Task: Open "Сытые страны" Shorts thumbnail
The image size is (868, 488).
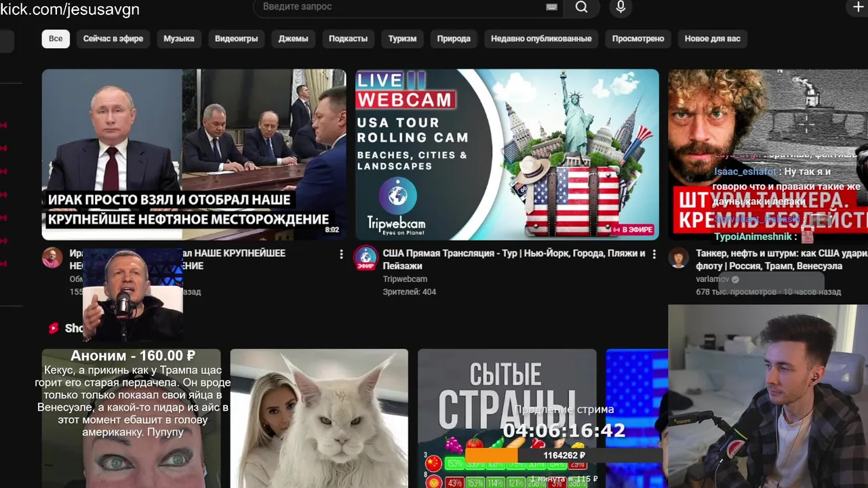Action: [x=507, y=418]
